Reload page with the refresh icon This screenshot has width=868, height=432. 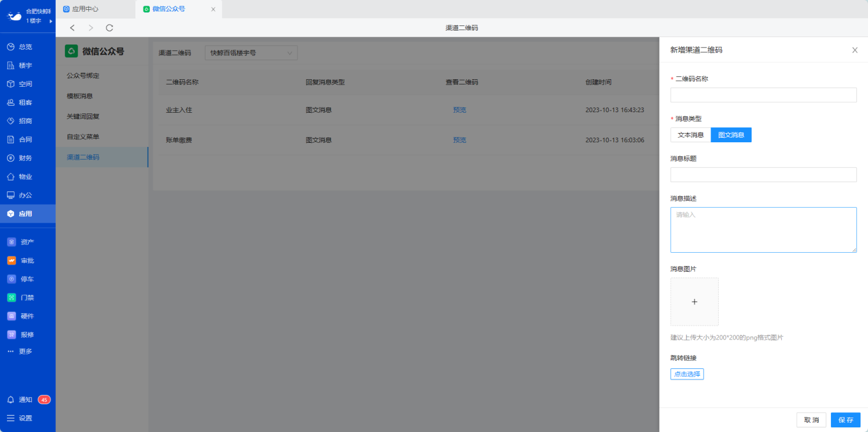tap(109, 28)
